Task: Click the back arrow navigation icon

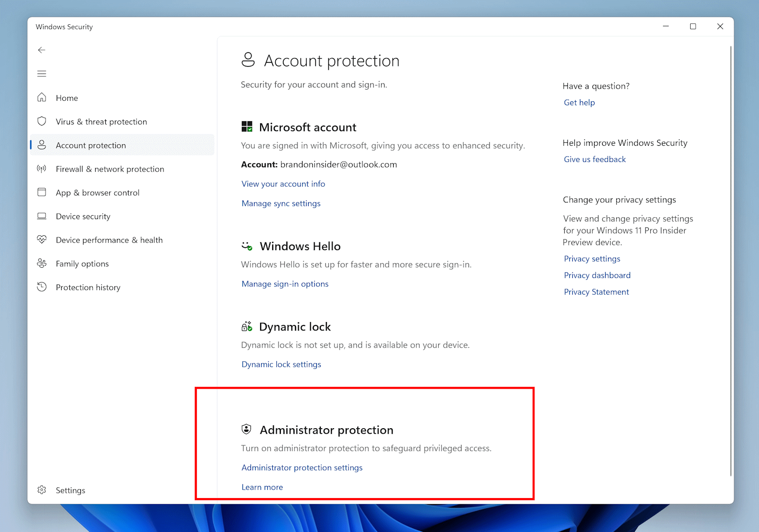Action: coord(41,50)
